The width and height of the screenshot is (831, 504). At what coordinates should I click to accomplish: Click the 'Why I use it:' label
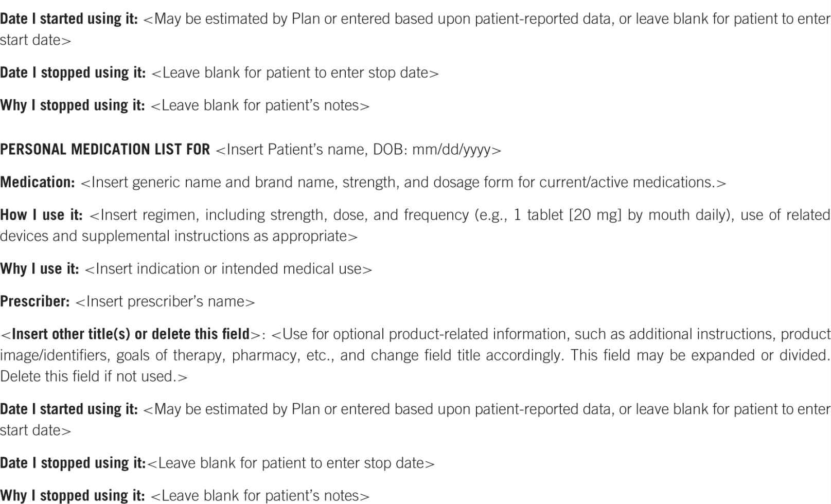click(x=39, y=268)
